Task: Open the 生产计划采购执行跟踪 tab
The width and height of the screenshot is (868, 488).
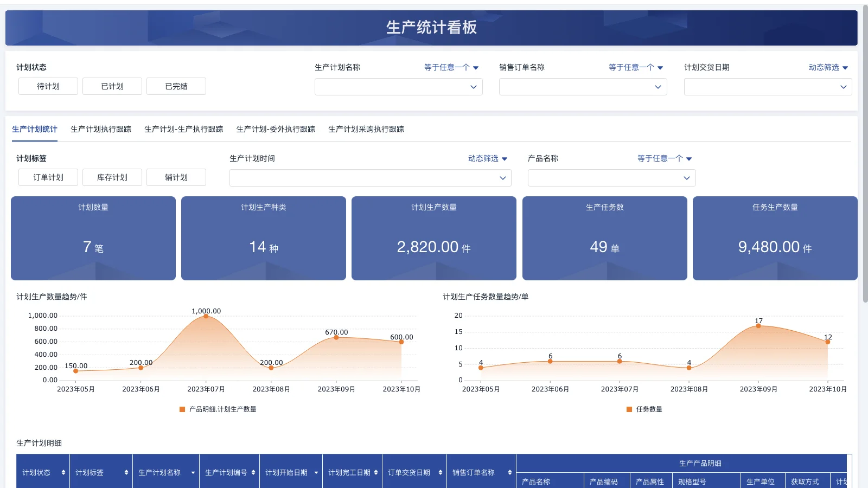Action: pyautogui.click(x=366, y=129)
